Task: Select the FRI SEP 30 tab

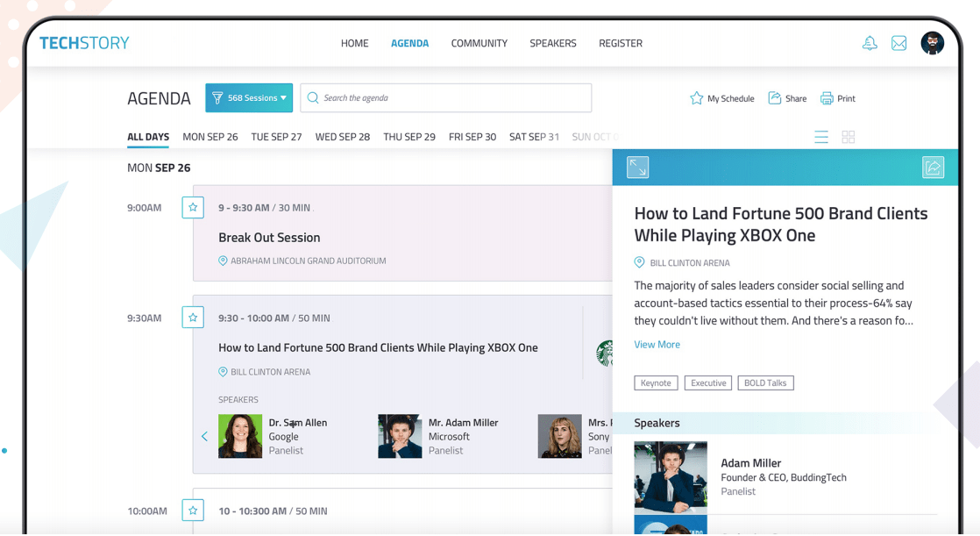Action: coord(472,136)
